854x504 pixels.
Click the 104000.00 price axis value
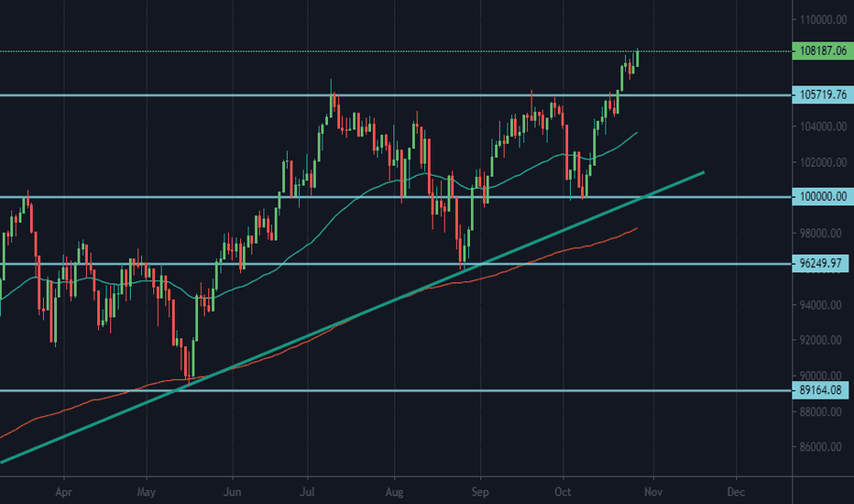click(823, 127)
